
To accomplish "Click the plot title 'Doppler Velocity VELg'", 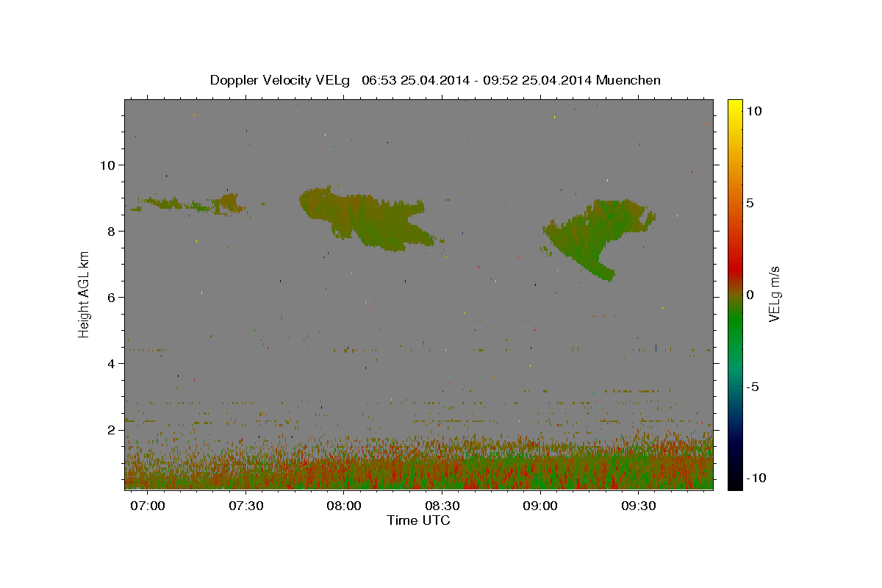I will pyautogui.click(x=280, y=81).
